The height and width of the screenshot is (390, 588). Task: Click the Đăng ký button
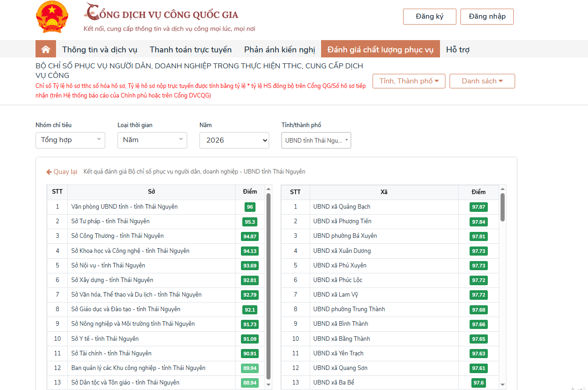pyautogui.click(x=429, y=16)
